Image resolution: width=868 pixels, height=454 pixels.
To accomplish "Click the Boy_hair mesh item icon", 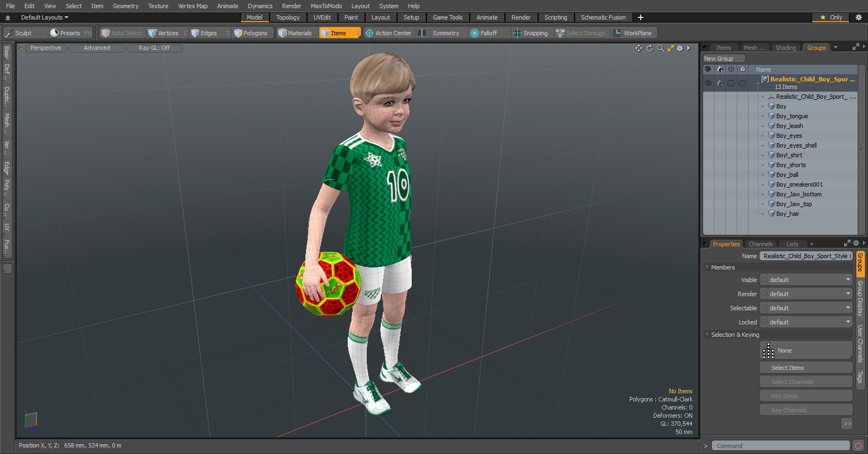I will (771, 214).
